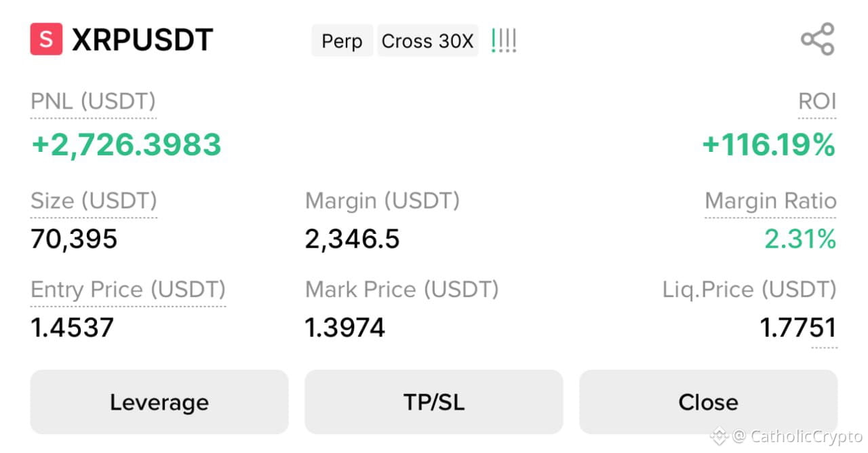Tap the ROI value +116.19%
Viewport: 868px width, 453px height.
tap(769, 144)
